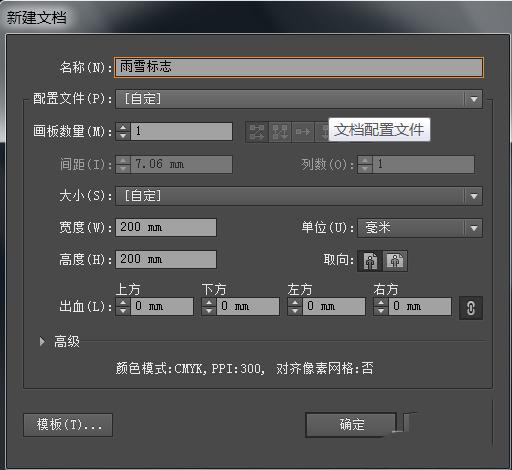This screenshot has height=470, width=512.
Task: Toggle the bleed link chain icon
Action: (471, 308)
